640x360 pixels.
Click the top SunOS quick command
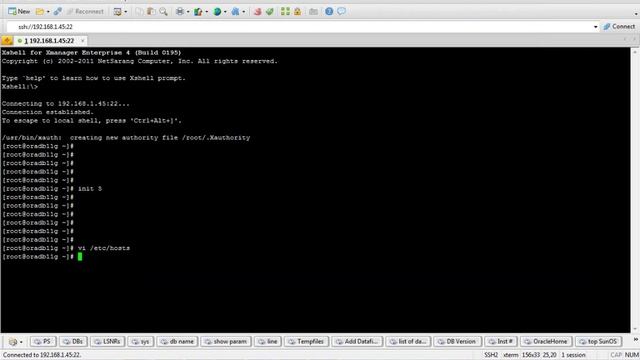coord(598,342)
